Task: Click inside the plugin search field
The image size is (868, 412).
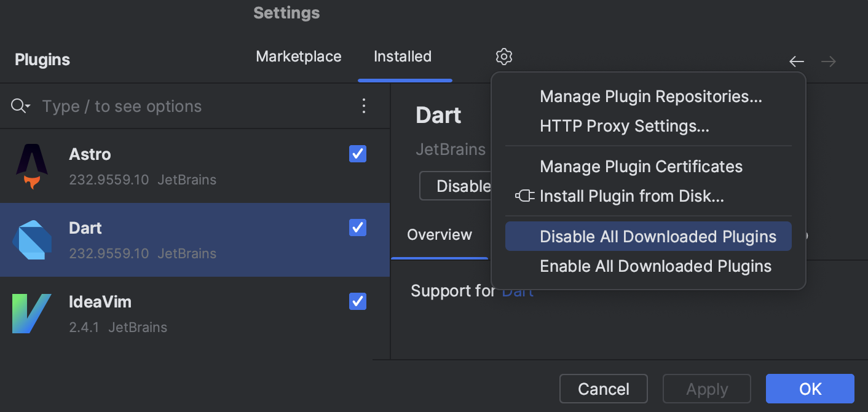Action: [154, 106]
